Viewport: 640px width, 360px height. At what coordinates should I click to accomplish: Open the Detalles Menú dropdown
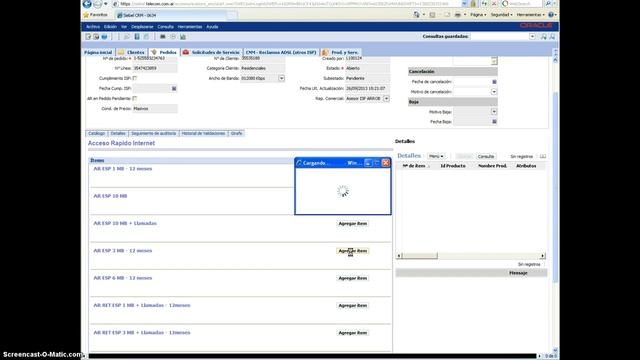coord(436,156)
